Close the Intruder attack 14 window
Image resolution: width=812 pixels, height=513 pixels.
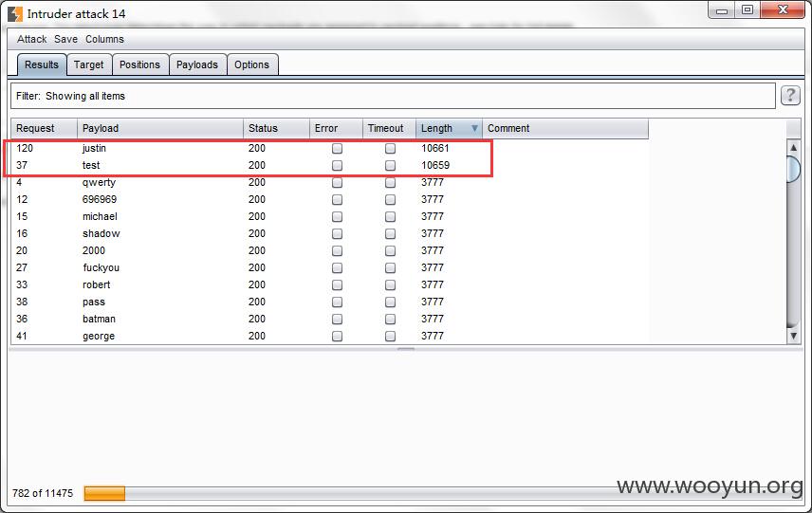click(783, 9)
